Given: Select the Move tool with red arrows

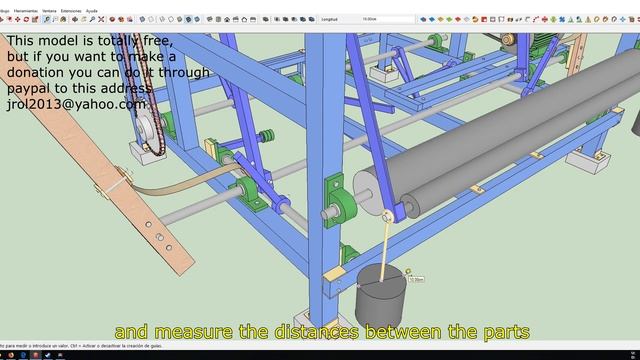Looking at the screenshot, I should (18, 19).
